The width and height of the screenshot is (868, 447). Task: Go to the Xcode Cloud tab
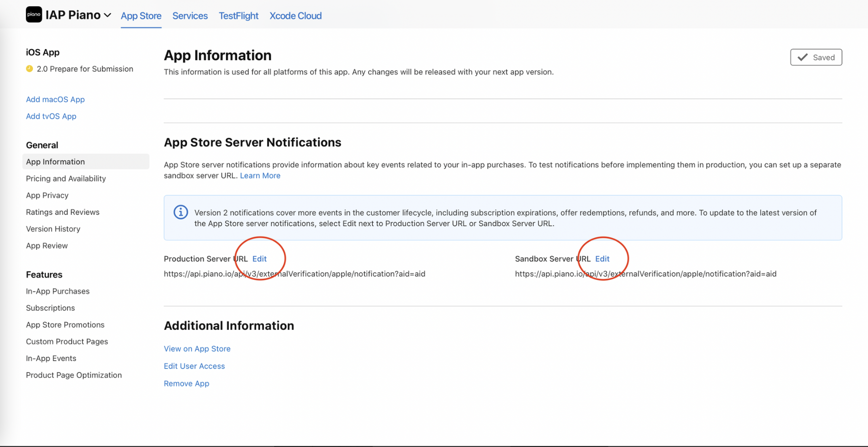pos(296,16)
